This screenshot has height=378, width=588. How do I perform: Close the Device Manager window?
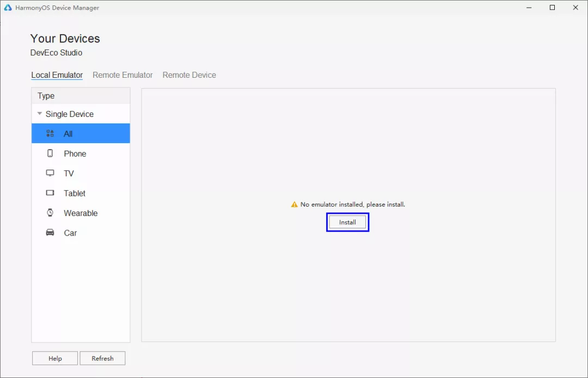click(x=575, y=8)
